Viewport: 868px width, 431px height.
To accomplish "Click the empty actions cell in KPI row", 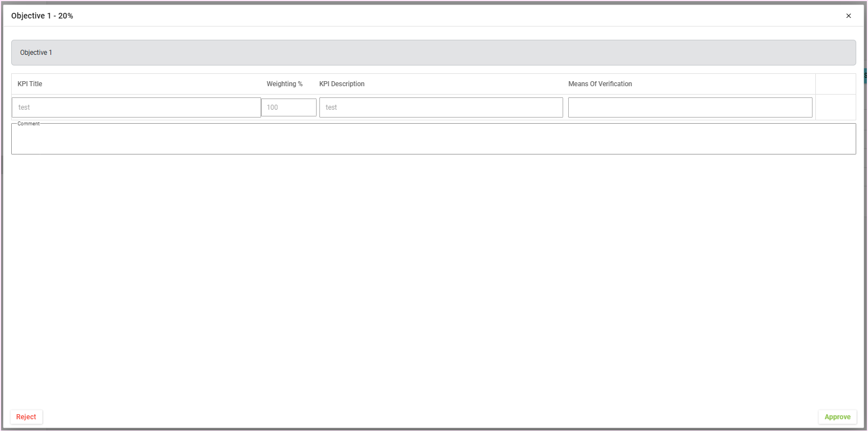I will [835, 107].
